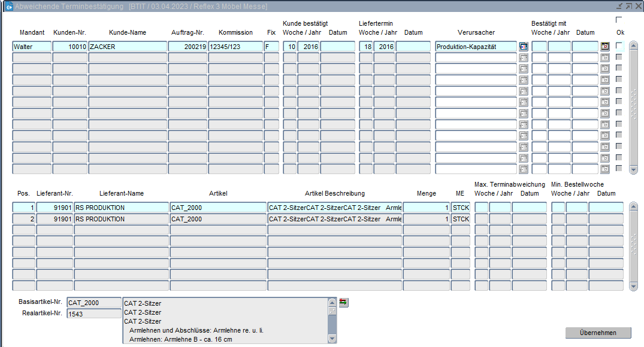The image size is (644, 347).
Task: Click the Realartikel-Nr. field showing 1543
Action: [93, 313]
